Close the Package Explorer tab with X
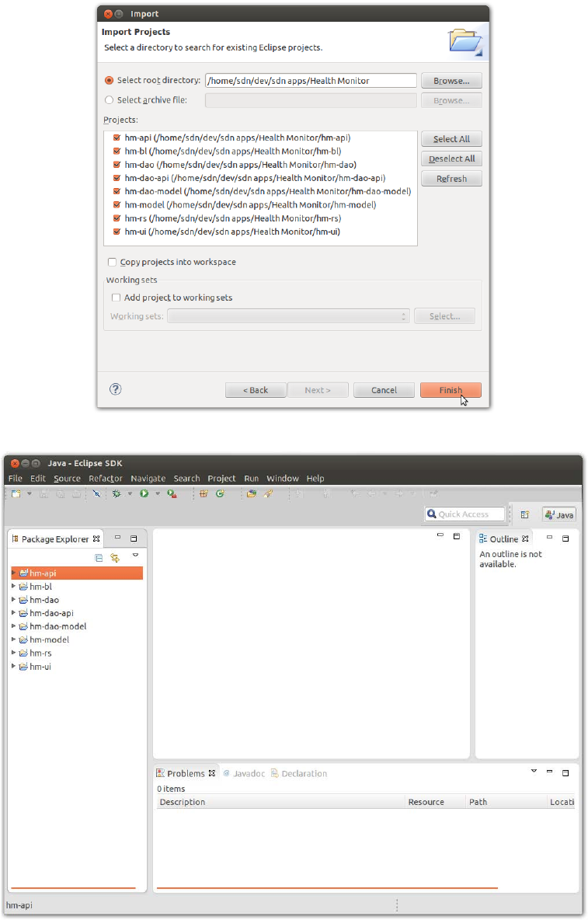588x920 pixels. point(96,538)
